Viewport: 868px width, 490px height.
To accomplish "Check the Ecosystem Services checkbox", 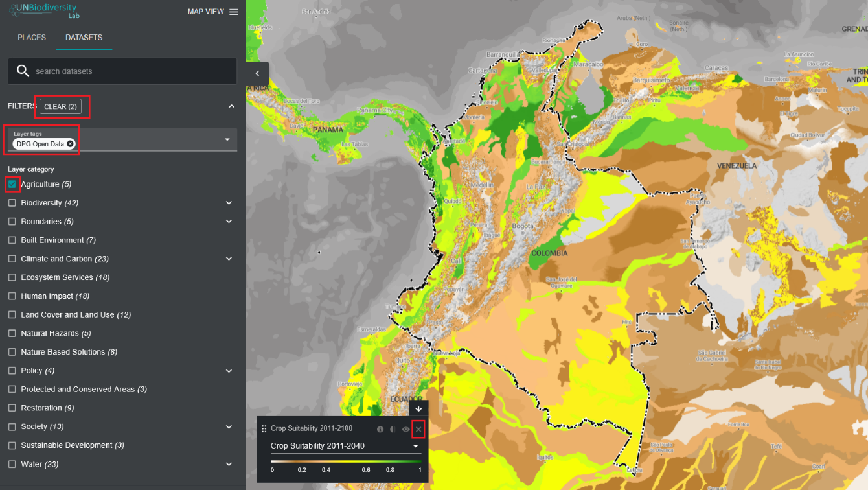I will (12, 277).
